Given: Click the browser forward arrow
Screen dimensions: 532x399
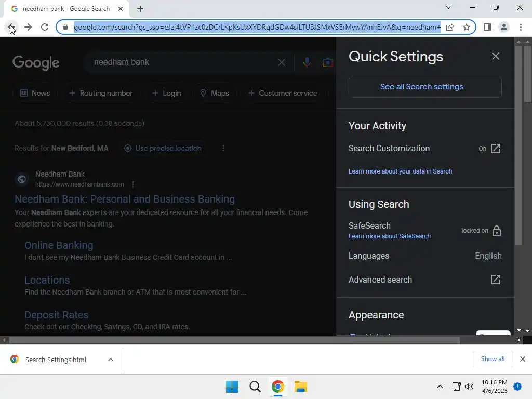Looking at the screenshot, I should [x=28, y=27].
